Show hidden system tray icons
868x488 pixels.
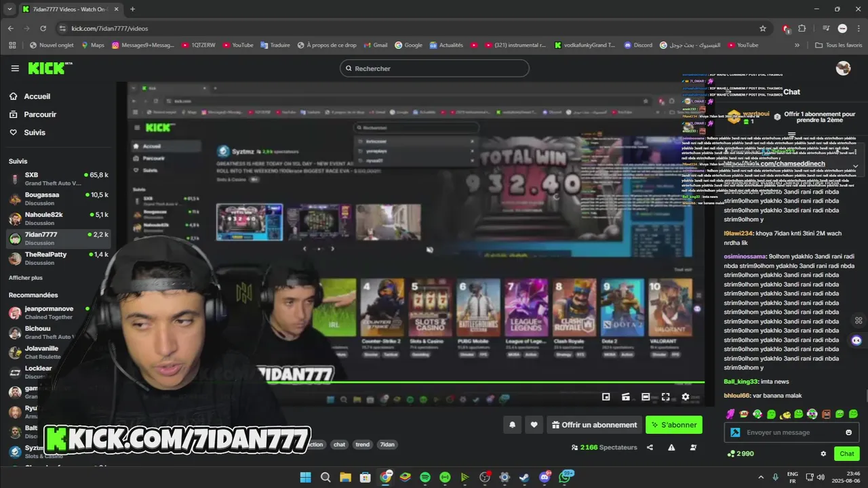(760, 477)
